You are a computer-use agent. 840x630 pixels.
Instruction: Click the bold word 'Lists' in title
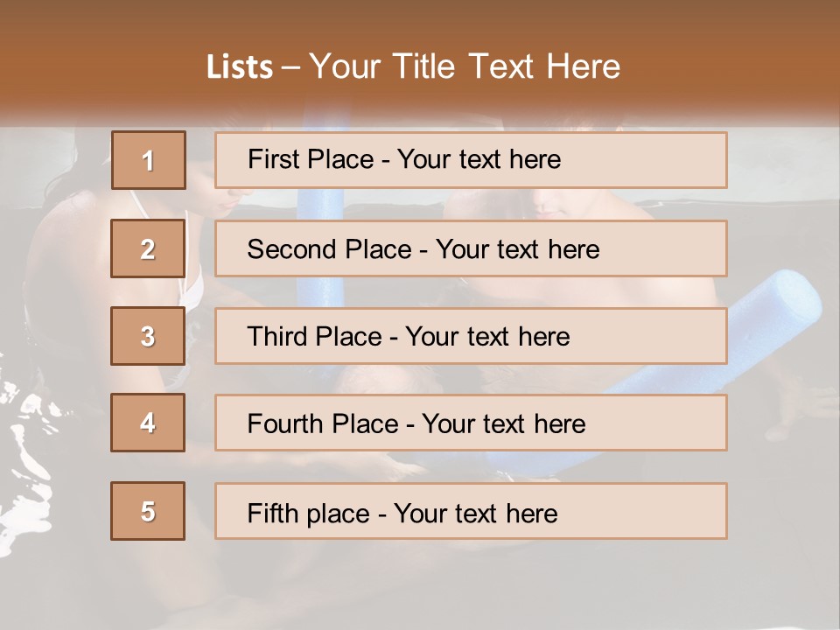click(239, 67)
